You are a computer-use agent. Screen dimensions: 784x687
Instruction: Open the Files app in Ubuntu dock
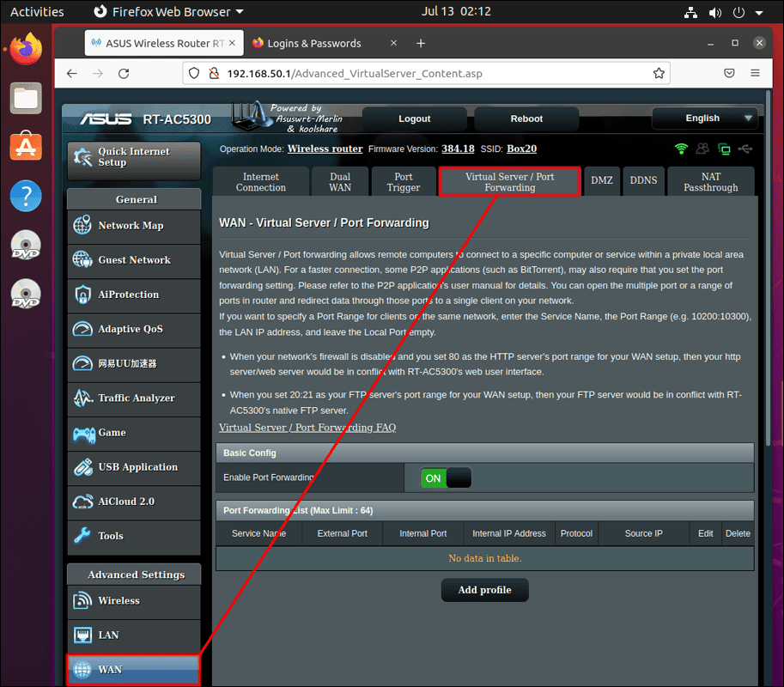tap(26, 98)
